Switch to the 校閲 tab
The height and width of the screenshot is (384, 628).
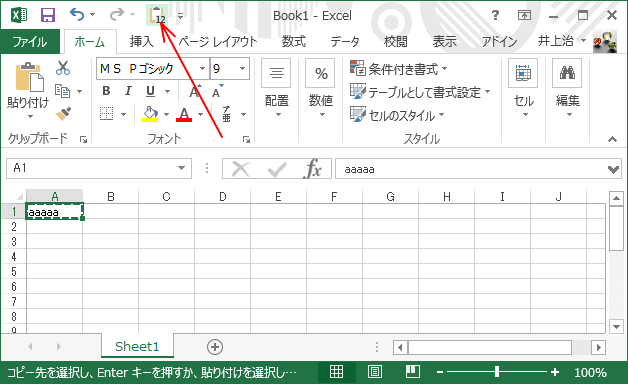pyautogui.click(x=395, y=41)
